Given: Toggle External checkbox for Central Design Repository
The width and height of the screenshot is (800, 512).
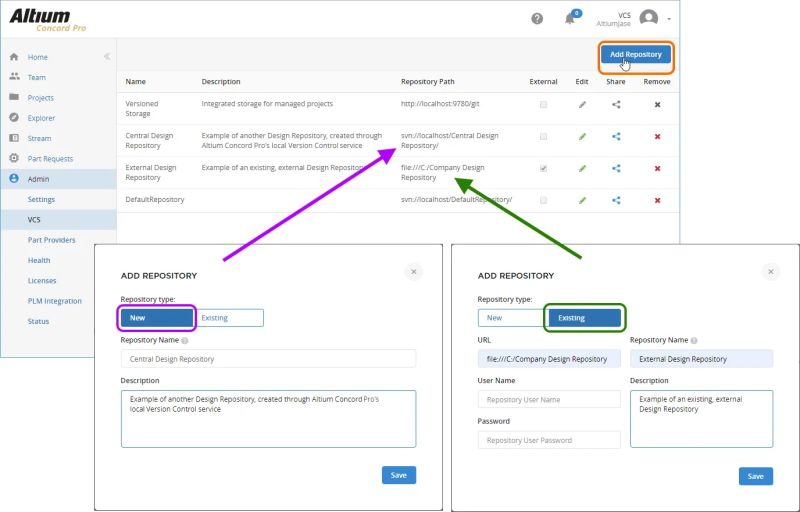Looking at the screenshot, I should pos(543,137).
